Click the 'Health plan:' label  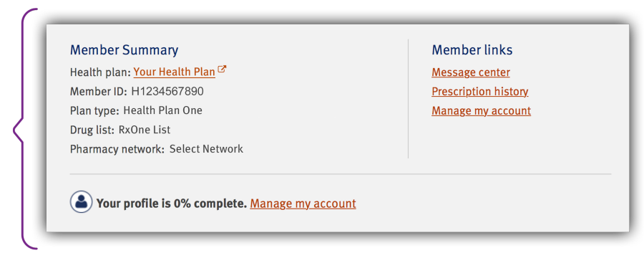(100, 72)
